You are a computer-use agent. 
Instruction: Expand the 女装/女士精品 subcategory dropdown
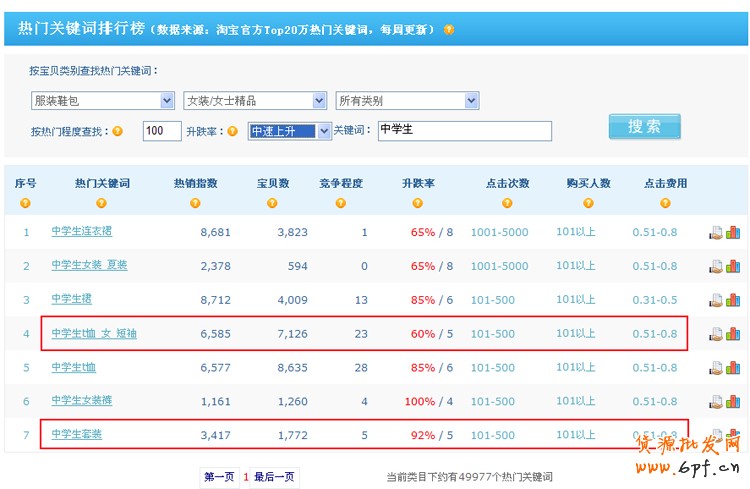coord(255,101)
